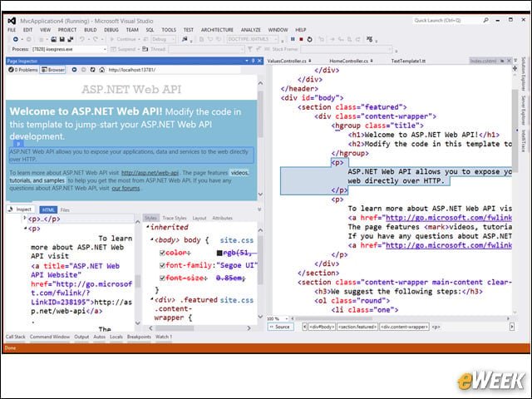Click the toolbar icon right of Debug dropdown

click(x=185, y=39)
